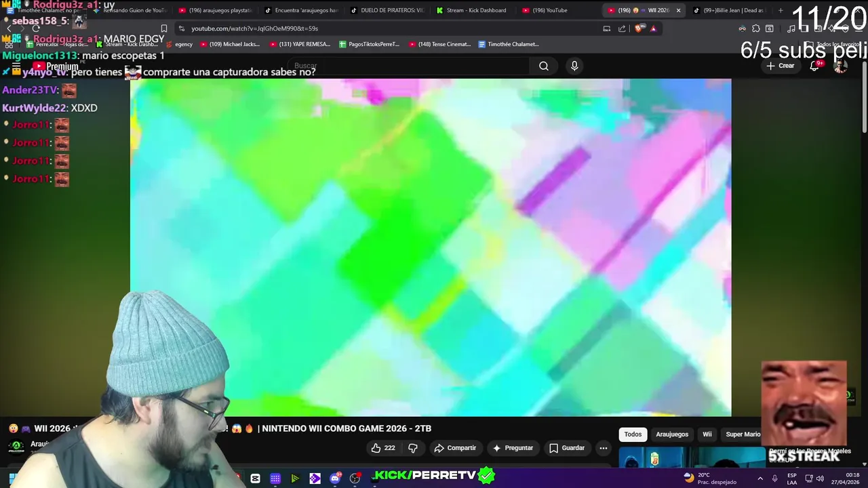Open taskbar volume control

click(820, 479)
